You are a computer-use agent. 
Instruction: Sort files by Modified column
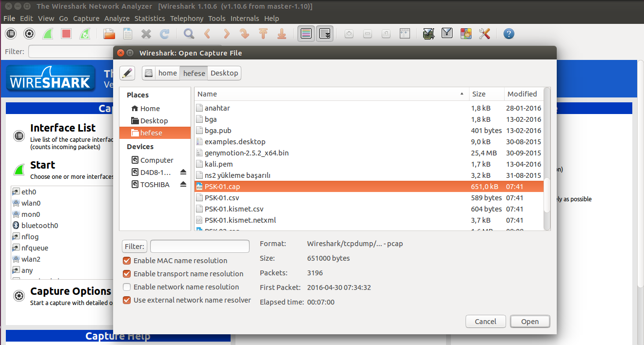[x=524, y=94]
